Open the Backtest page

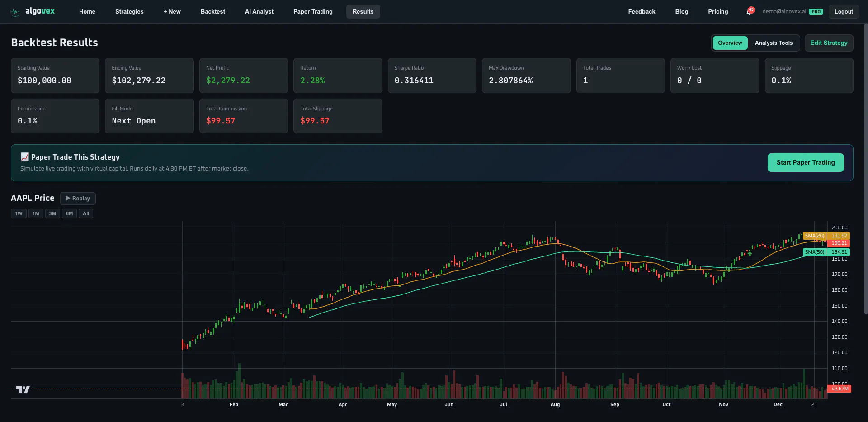coord(213,12)
